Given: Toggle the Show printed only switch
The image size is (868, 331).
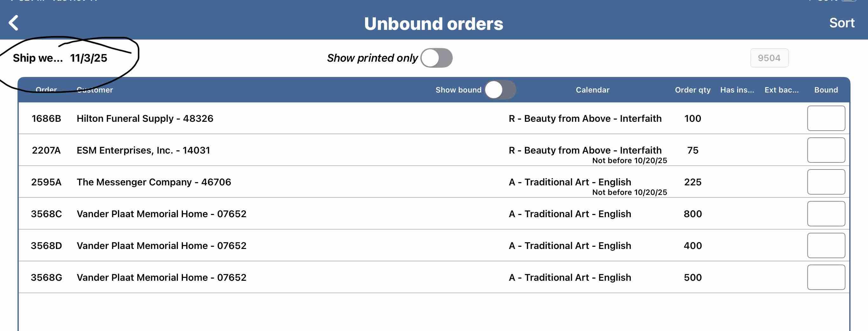Looking at the screenshot, I should coord(436,58).
